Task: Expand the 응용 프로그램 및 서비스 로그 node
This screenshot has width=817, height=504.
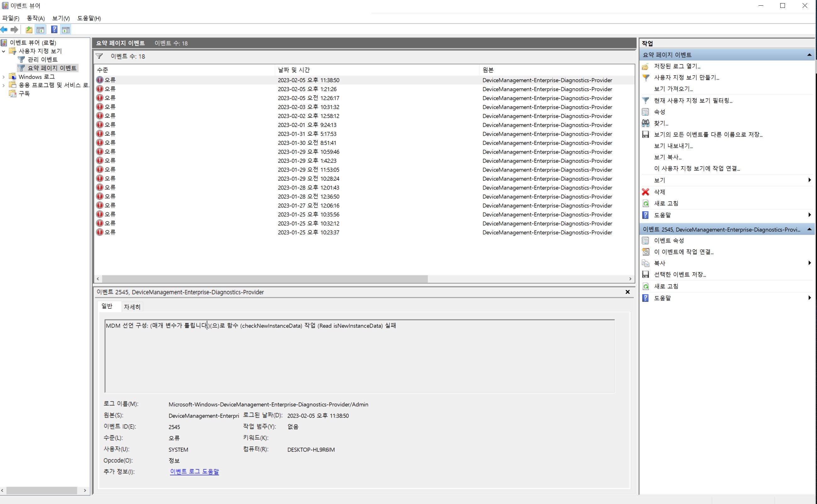Action: [x=4, y=85]
